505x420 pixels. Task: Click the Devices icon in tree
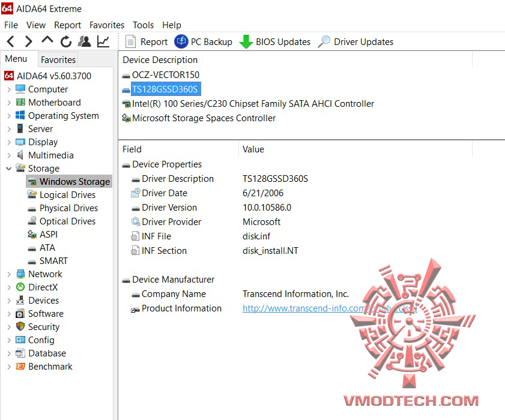20,300
